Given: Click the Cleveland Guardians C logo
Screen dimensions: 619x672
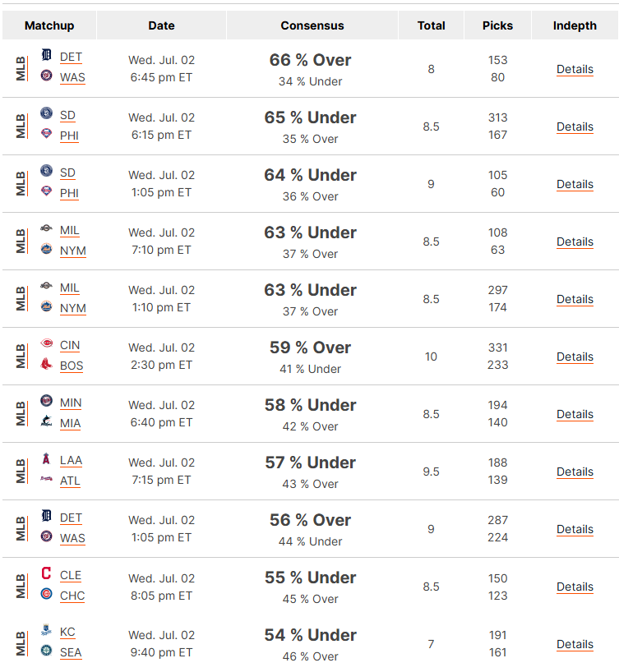Looking at the screenshot, I should (x=46, y=573).
